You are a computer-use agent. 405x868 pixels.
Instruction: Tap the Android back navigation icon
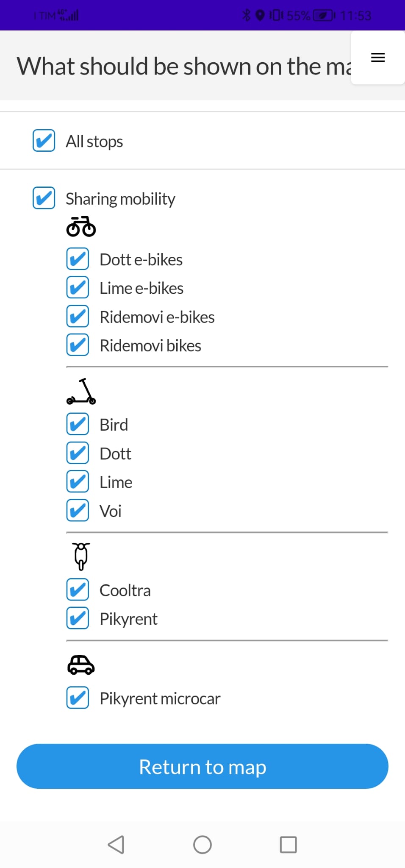[116, 845]
